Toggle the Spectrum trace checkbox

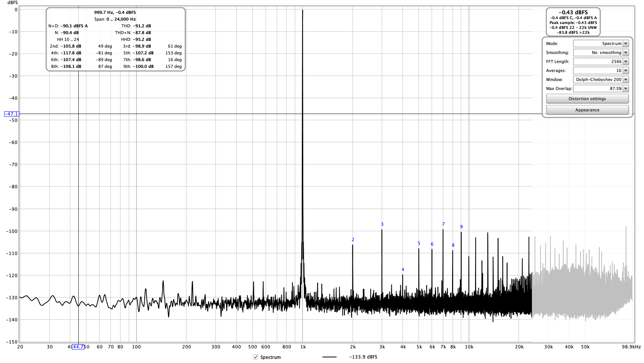coord(256,357)
